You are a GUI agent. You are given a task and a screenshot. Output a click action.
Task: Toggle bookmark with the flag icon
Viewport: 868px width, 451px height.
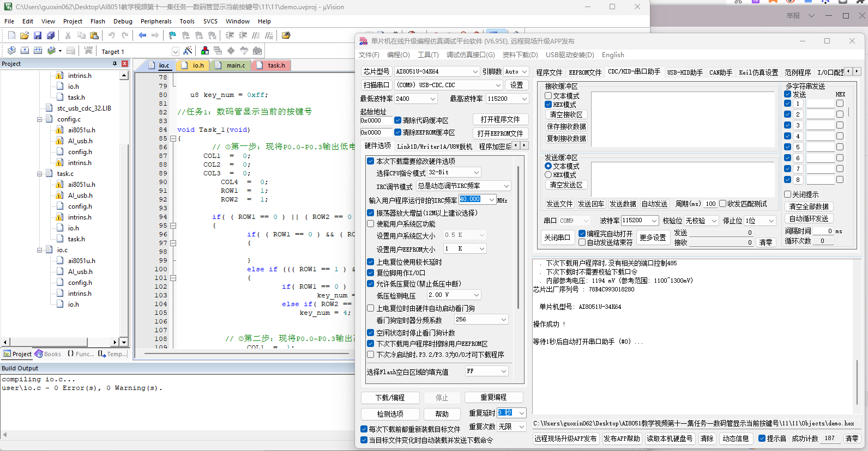tap(173, 35)
